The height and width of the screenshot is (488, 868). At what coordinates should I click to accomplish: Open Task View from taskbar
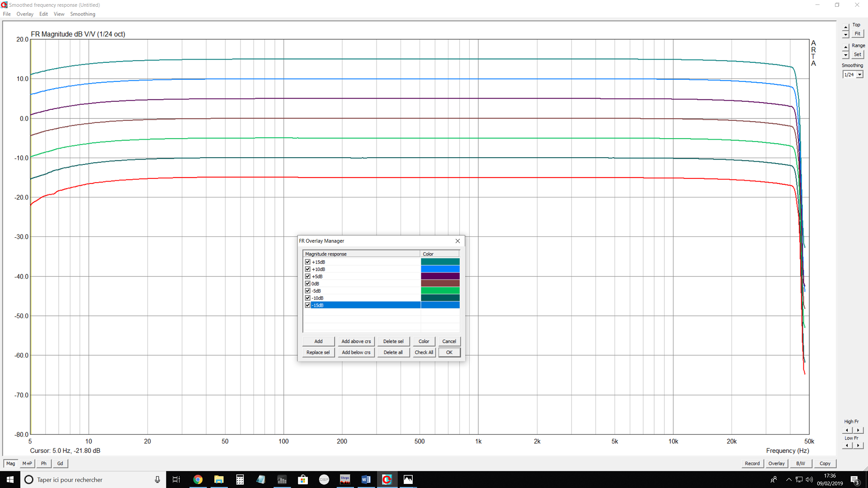176,479
